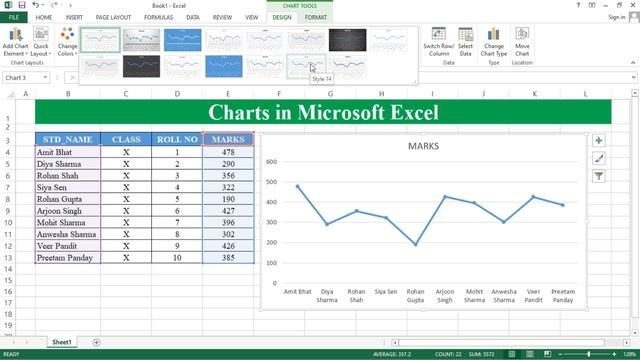Click the Name Box field
The image size is (640, 360).
[22, 78]
